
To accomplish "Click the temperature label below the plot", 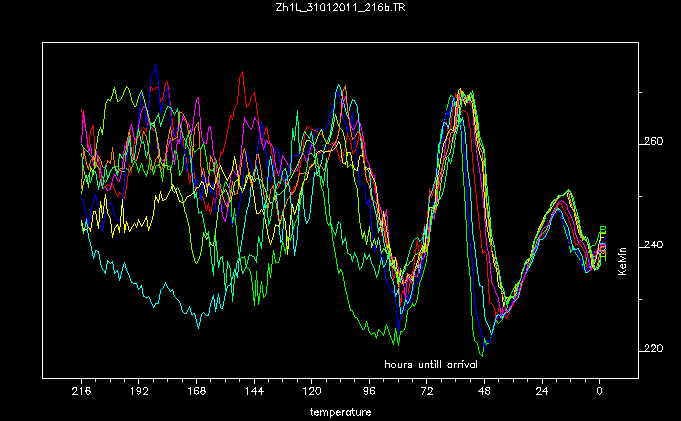I will coord(340,411).
